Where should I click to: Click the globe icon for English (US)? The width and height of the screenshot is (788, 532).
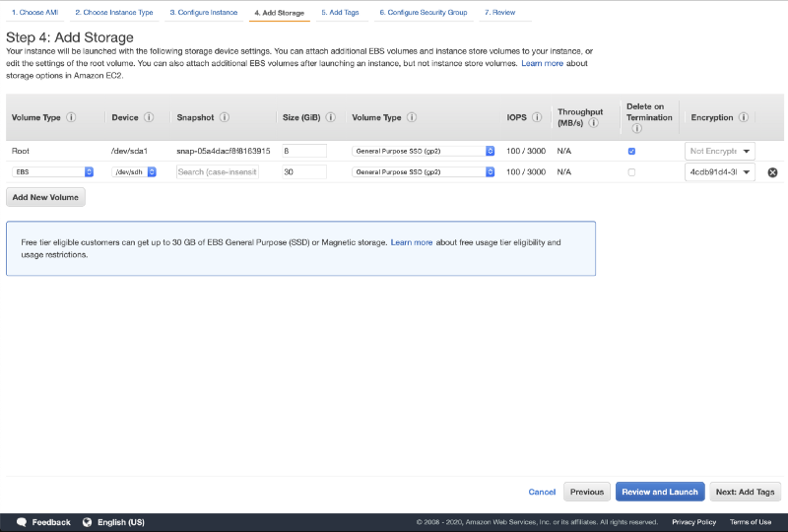[87, 522]
